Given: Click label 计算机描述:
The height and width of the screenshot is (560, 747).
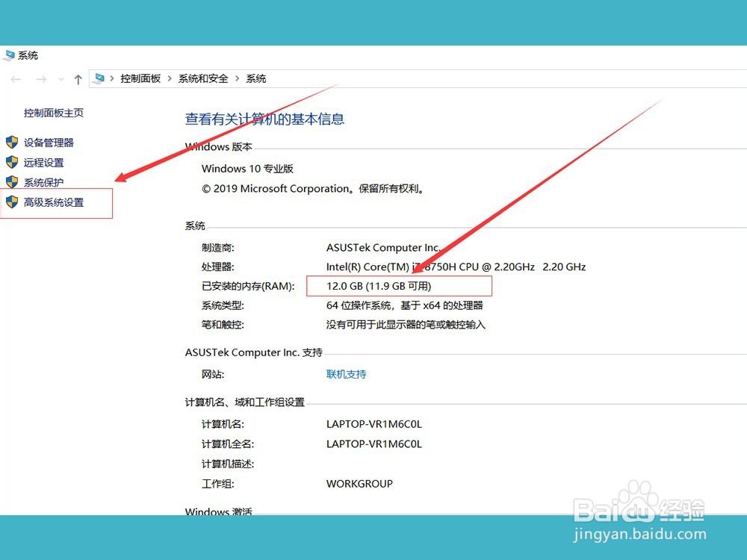Looking at the screenshot, I should tap(228, 464).
